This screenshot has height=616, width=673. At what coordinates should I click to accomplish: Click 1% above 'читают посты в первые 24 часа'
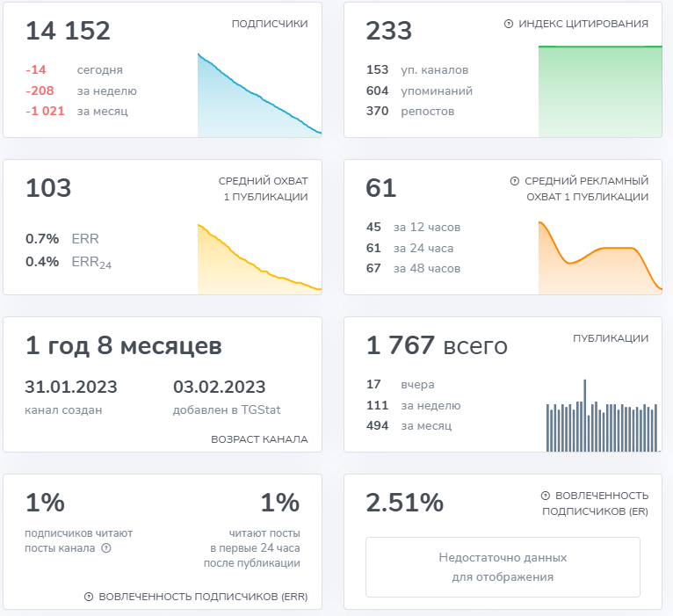[x=280, y=503]
